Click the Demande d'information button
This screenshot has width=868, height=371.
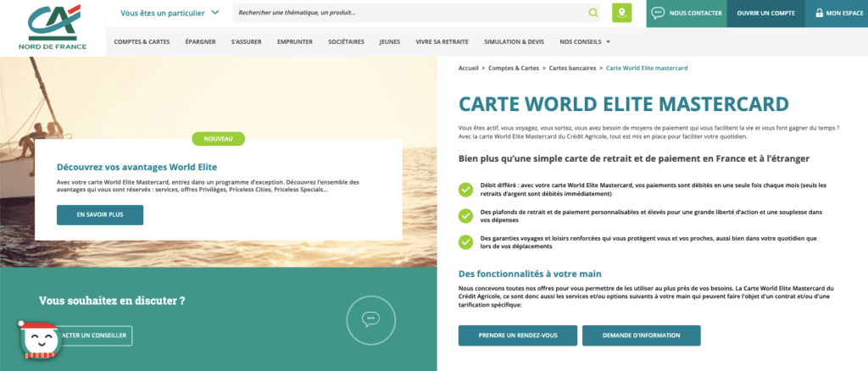[x=641, y=335]
